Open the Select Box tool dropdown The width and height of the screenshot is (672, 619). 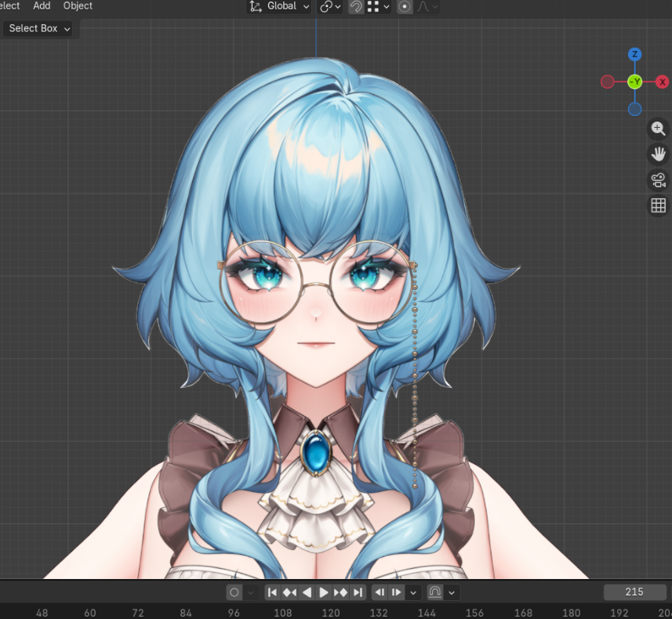click(x=39, y=28)
